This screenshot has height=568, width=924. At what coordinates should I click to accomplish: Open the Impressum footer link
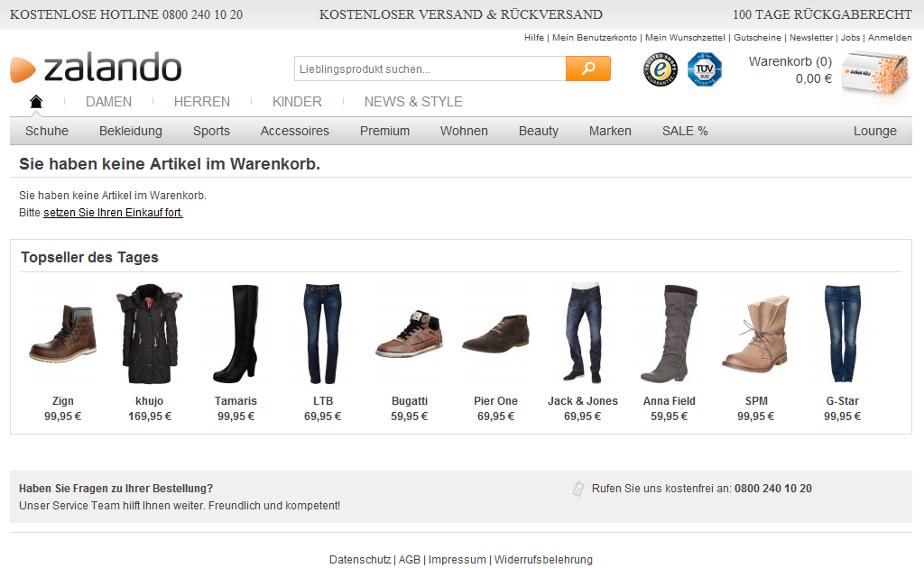click(457, 560)
